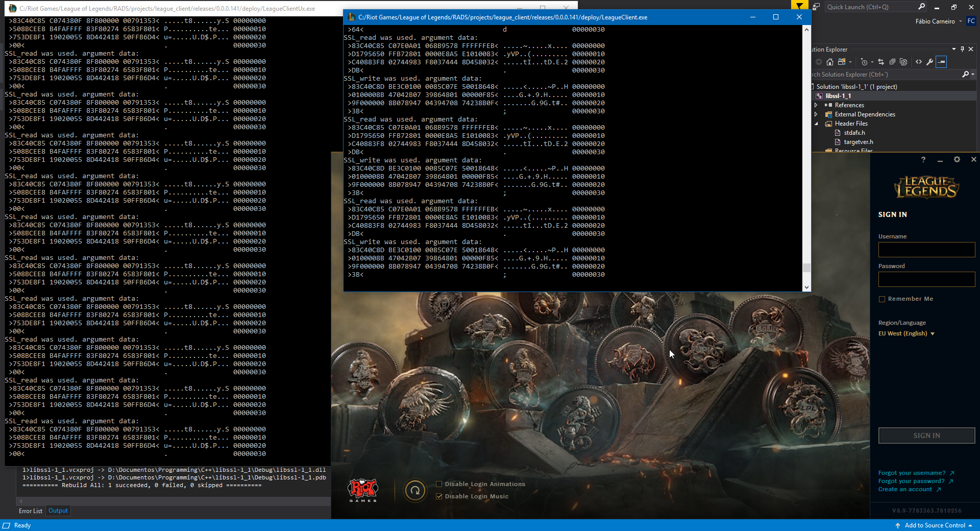Click LeagueClient.exe console scroll down arrow

806,287
